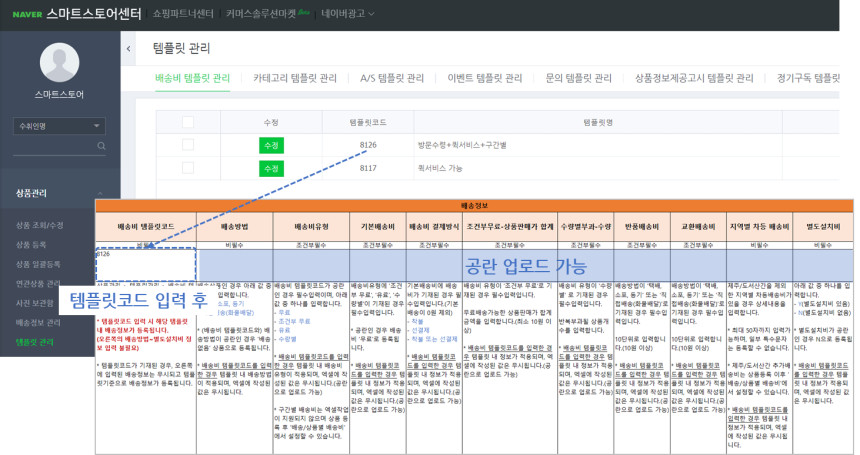The height and width of the screenshot is (455, 860).
Task: Switch to 카테고리 템플릿 관리 tab
Action: (x=295, y=78)
